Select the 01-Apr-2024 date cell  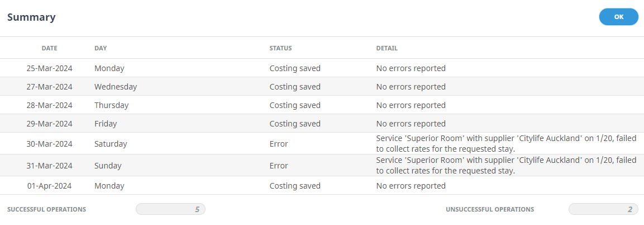pos(49,186)
